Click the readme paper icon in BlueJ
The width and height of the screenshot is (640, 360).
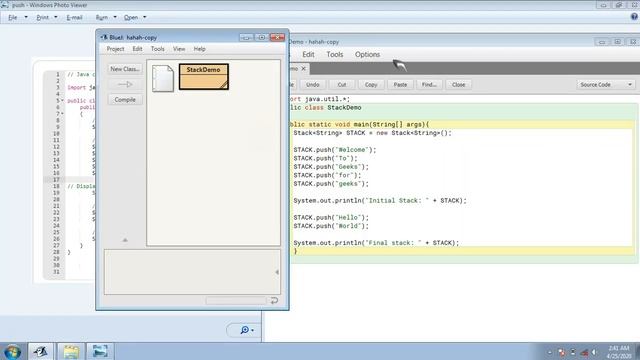(162, 78)
